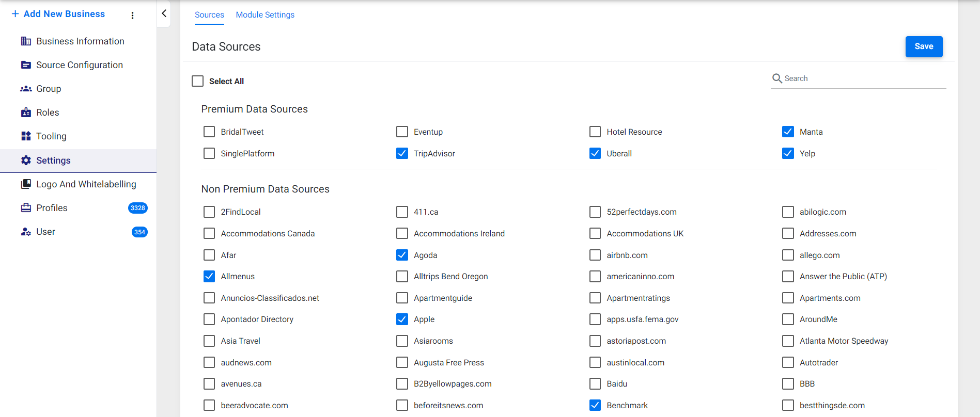
Task: Check the Baidu data source
Action: pyautogui.click(x=595, y=384)
